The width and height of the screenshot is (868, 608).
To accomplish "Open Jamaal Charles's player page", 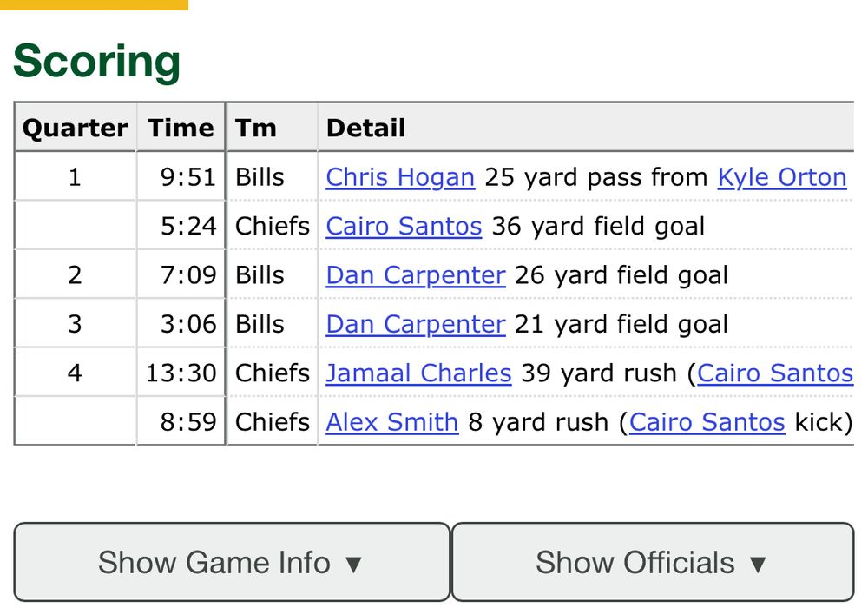I will pyautogui.click(x=418, y=373).
